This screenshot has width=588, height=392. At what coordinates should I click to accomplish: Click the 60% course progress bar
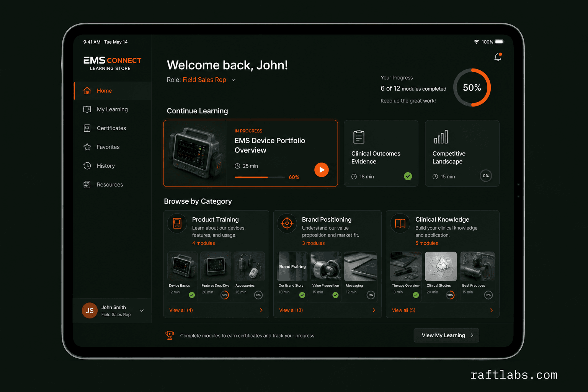[260, 177]
